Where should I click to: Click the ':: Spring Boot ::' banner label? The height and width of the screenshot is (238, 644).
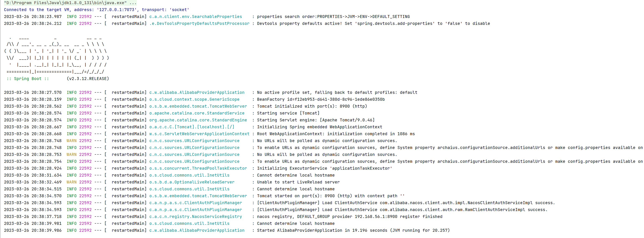(x=28, y=79)
